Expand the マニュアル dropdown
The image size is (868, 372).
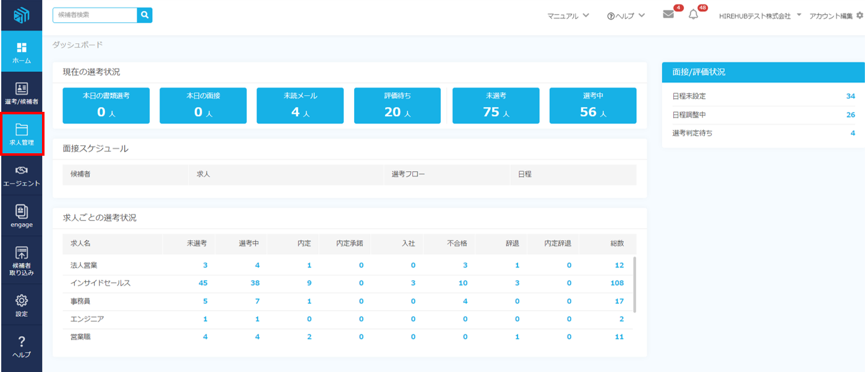[x=568, y=15]
